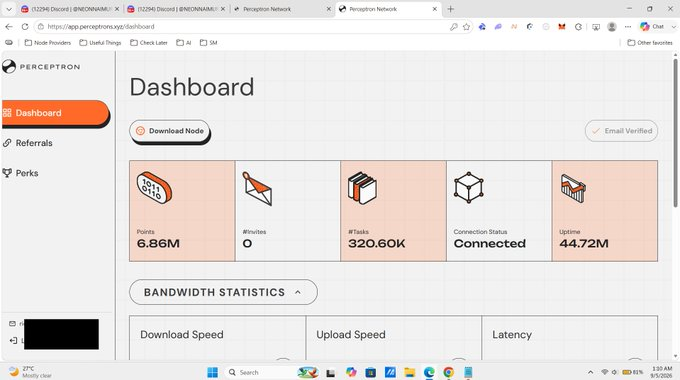Viewport: 680px width, 380px height.
Task: Open the Check Later bookmark folder
Action: [149, 43]
